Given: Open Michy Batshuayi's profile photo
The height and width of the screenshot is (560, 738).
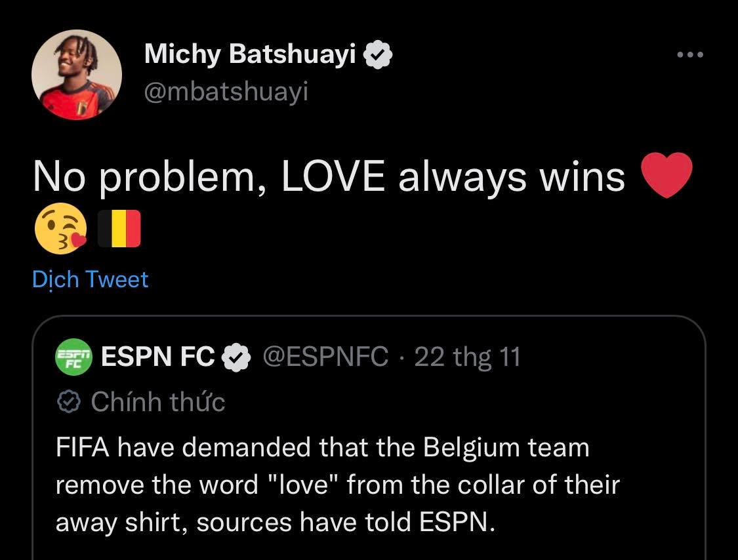Looking at the screenshot, I should pyautogui.click(x=76, y=74).
